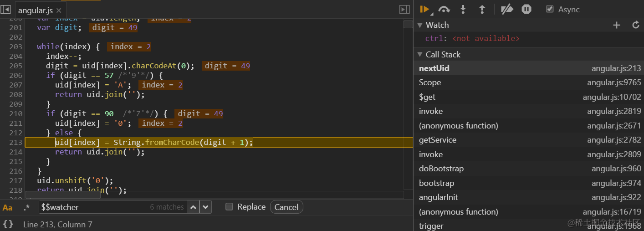Collapse the Call Stack section
Screen dimensions: 644x231
419,55
